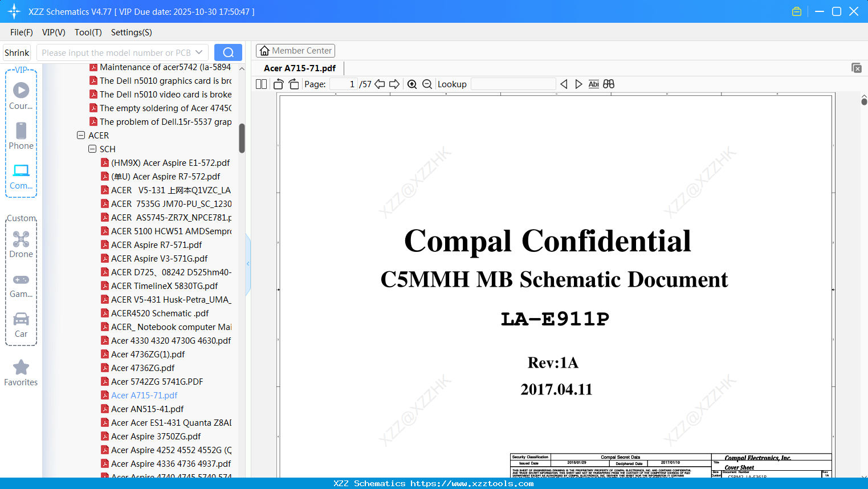Open the xzztools.com website link
The height and width of the screenshot is (489, 868).
472,484
